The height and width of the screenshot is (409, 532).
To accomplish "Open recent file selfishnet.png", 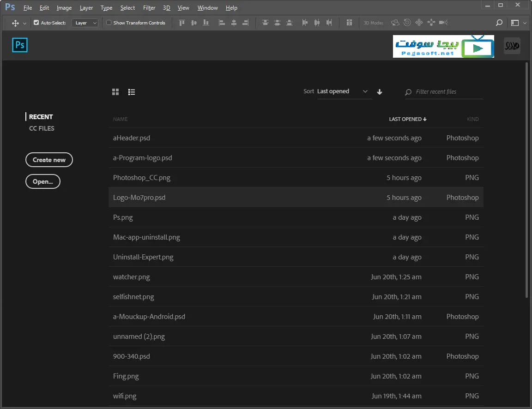I will click(296, 297).
